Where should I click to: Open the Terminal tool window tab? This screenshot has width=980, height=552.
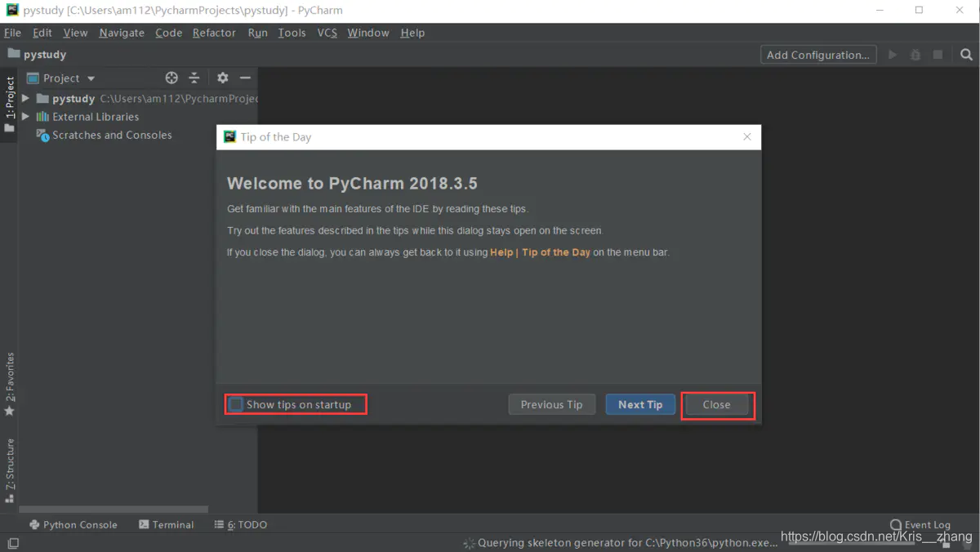[x=167, y=525]
